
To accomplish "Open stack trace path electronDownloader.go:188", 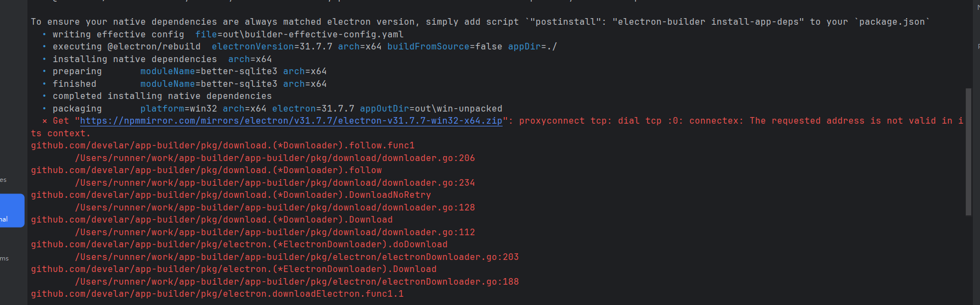I will point(297,282).
